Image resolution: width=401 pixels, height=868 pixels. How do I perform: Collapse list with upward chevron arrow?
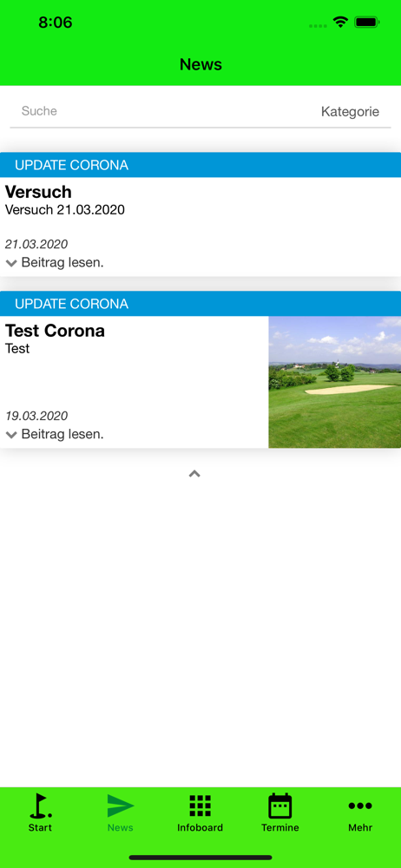(x=194, y=474)
